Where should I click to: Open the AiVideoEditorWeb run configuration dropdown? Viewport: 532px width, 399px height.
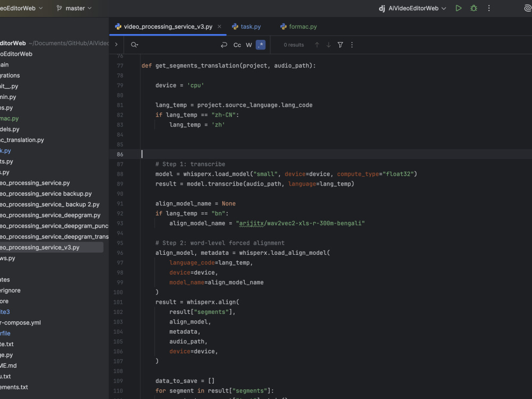click(412, 8)
